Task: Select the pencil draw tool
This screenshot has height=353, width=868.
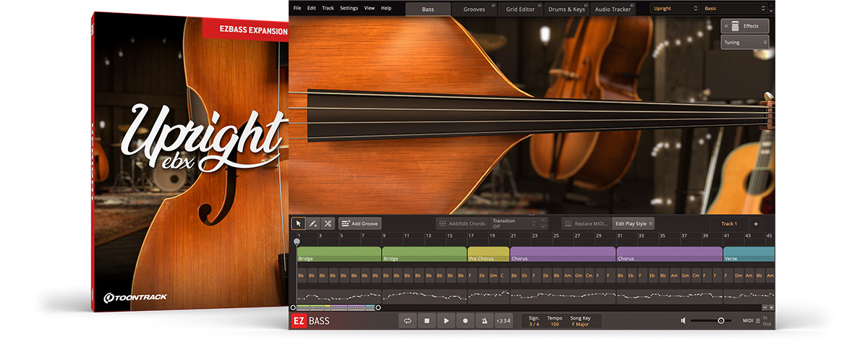Action: point(313,224)
